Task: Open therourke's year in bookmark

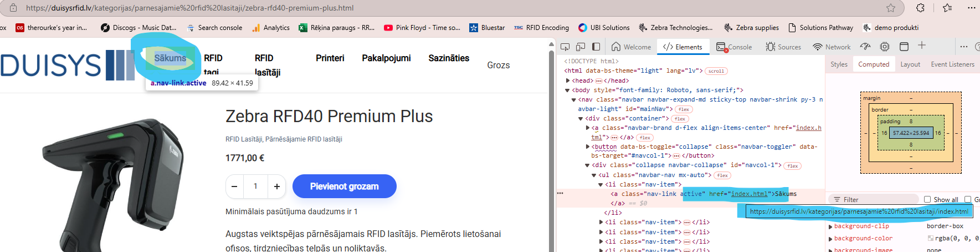Action: 52,28
